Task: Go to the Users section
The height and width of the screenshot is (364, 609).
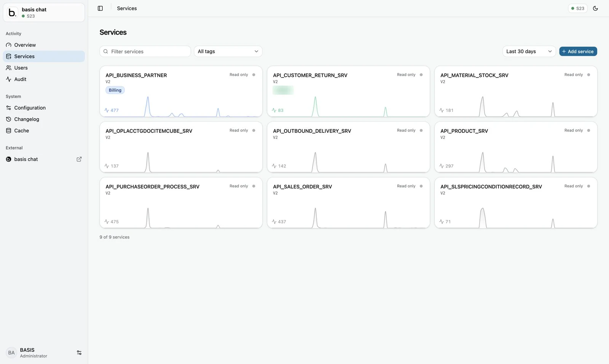Action: click(44, 68)
